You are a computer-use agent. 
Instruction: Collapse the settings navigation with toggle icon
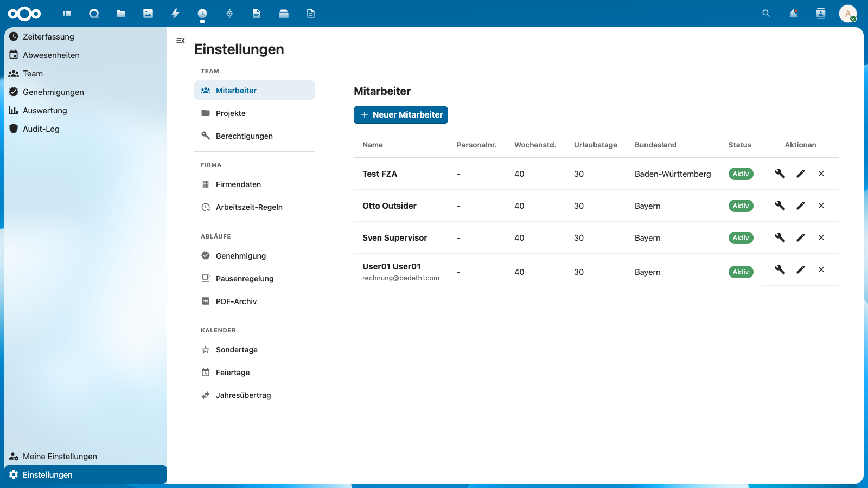181,41
